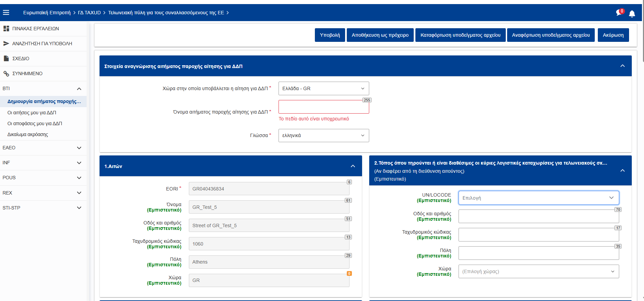Collapse the 1.Αιτών panel
Screen dimensions: 644x301
tap(353, 166)
